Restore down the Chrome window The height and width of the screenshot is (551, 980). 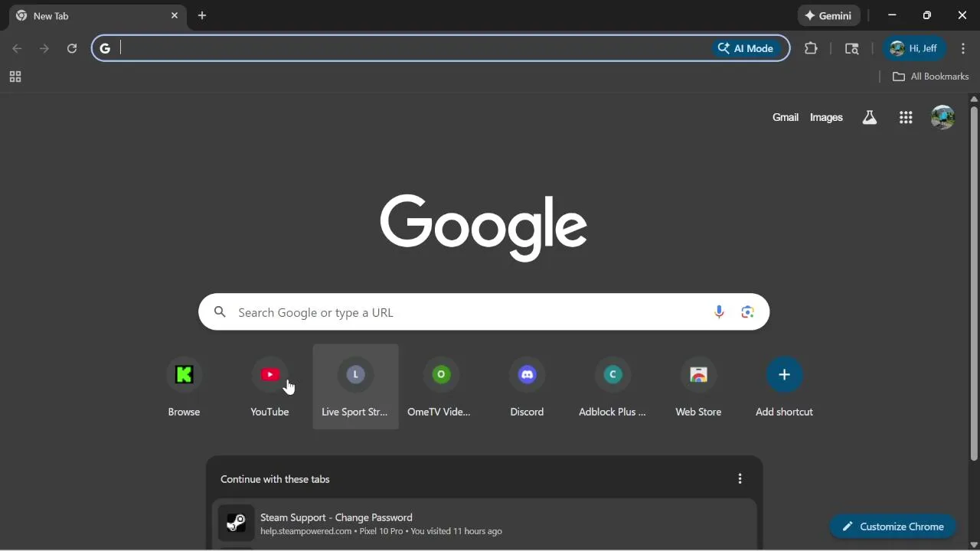click(x=927, y=15)
